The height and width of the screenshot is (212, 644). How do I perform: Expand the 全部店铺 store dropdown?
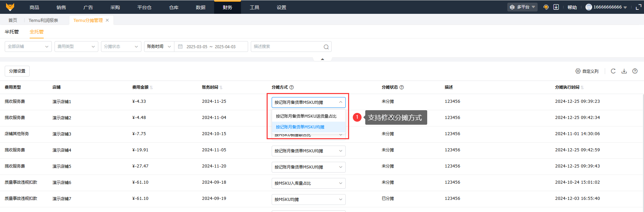28,47
